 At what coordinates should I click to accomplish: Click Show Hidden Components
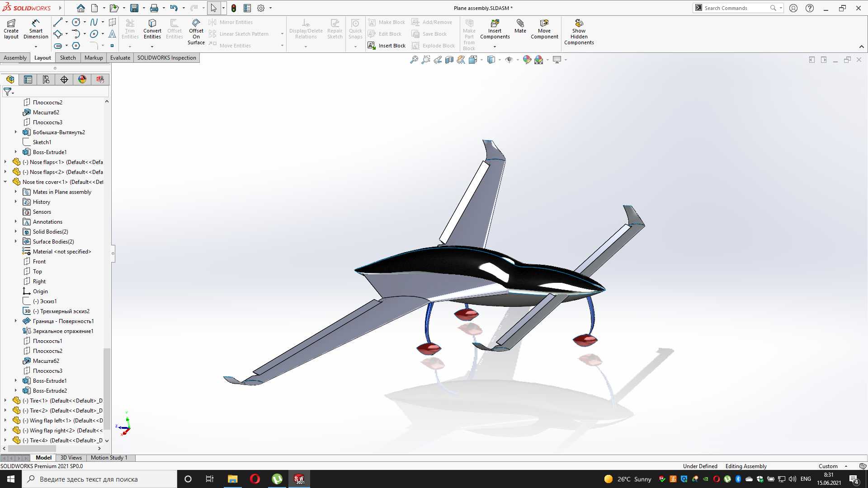tap(579, 32)
